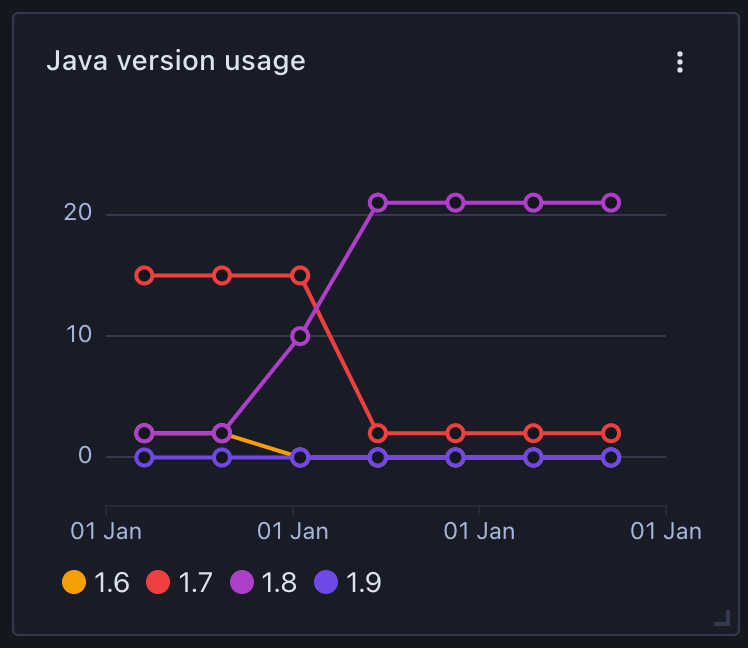Screen dimensions: 748x648
Task: Click the "Java version usage" panel title
Action: tap(176, 61)
